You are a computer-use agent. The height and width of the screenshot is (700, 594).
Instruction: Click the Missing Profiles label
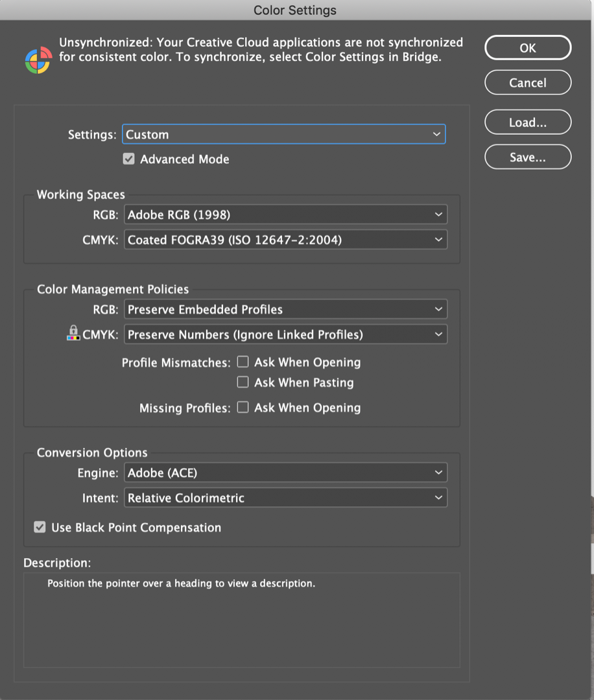coord(185,408)
